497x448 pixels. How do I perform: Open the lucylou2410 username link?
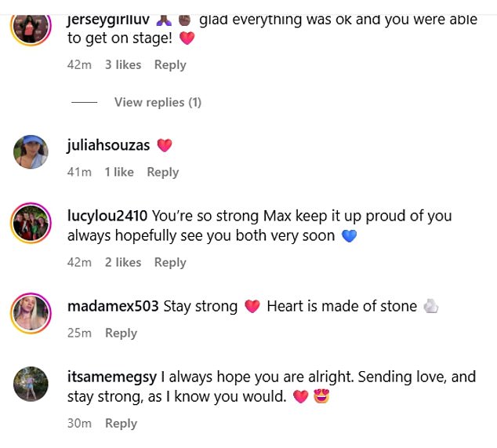107,216
